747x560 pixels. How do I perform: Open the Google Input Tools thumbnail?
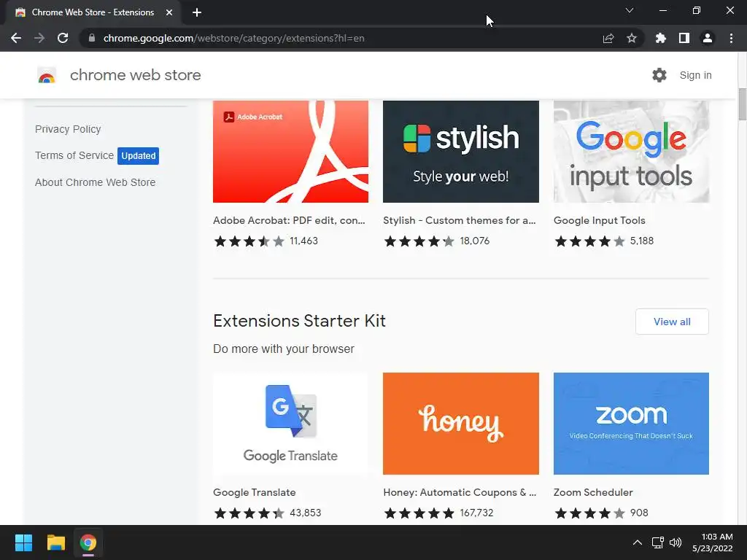[631, 152]
